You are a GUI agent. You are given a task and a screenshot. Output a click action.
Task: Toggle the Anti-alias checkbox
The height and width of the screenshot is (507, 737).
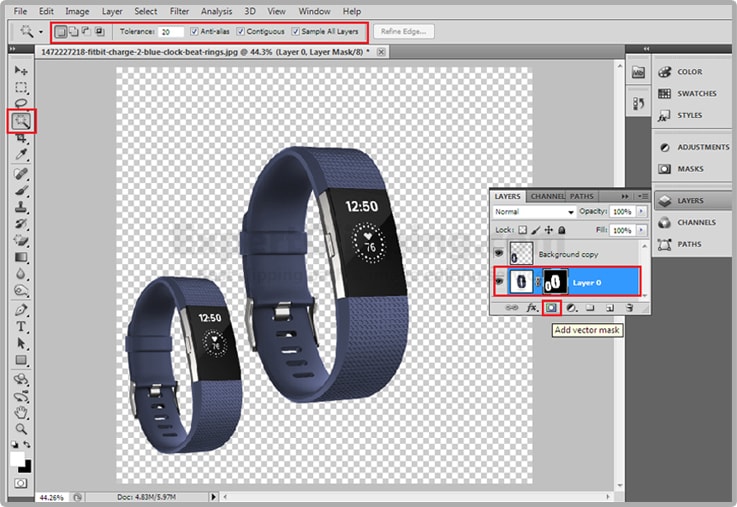click(195, 32)
